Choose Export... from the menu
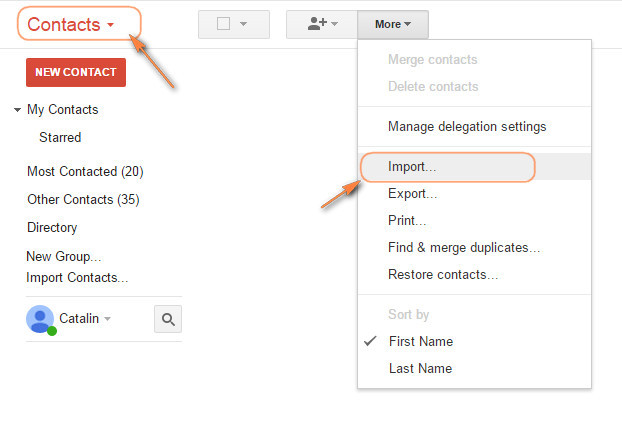Screen dimensions: 622x423 [412, 194]
